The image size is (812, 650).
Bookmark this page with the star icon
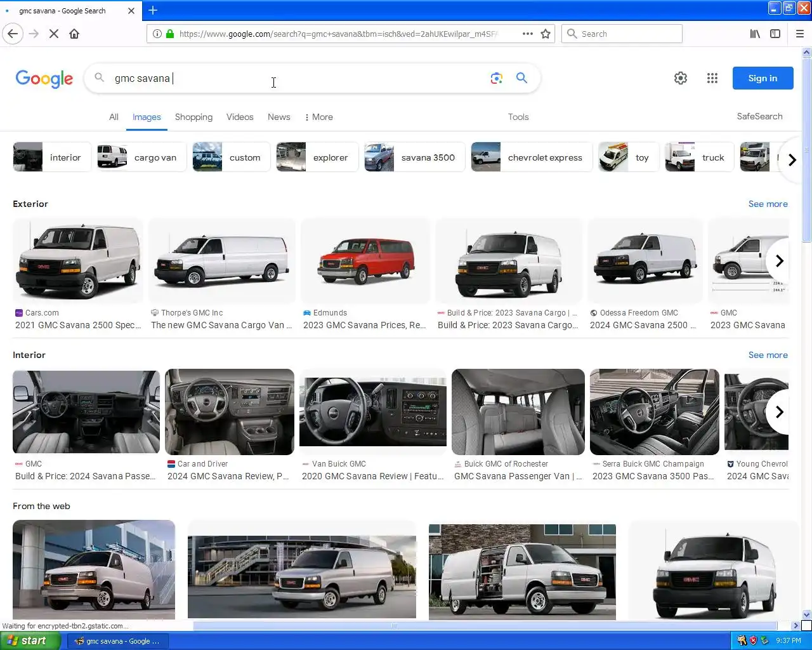pos(546,34)
